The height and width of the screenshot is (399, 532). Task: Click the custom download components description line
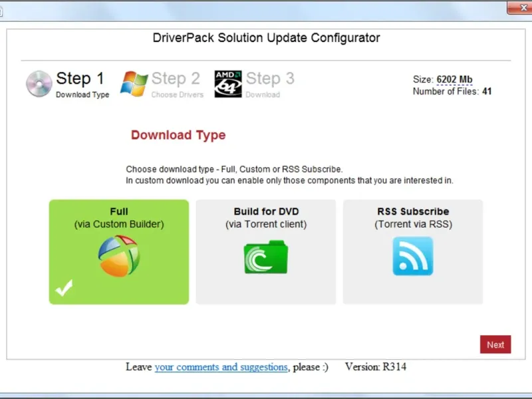tap(289, 180)
